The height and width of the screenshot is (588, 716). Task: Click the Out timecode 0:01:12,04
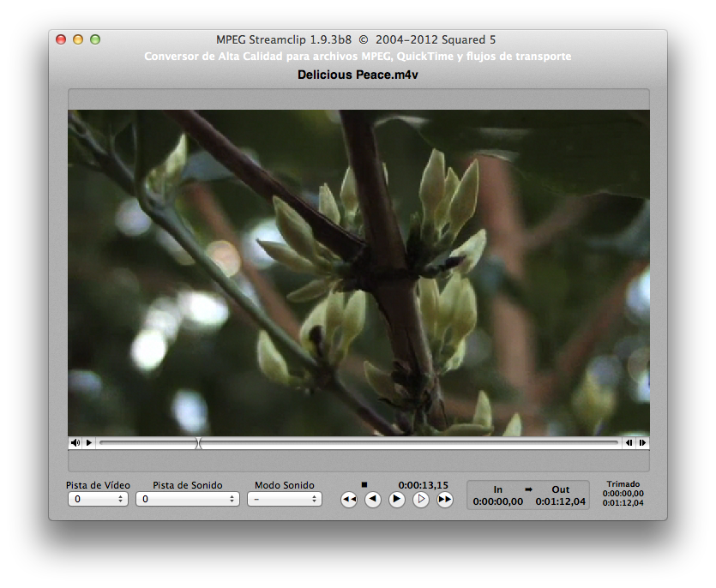pyautogui.click(x=561, y=502)
